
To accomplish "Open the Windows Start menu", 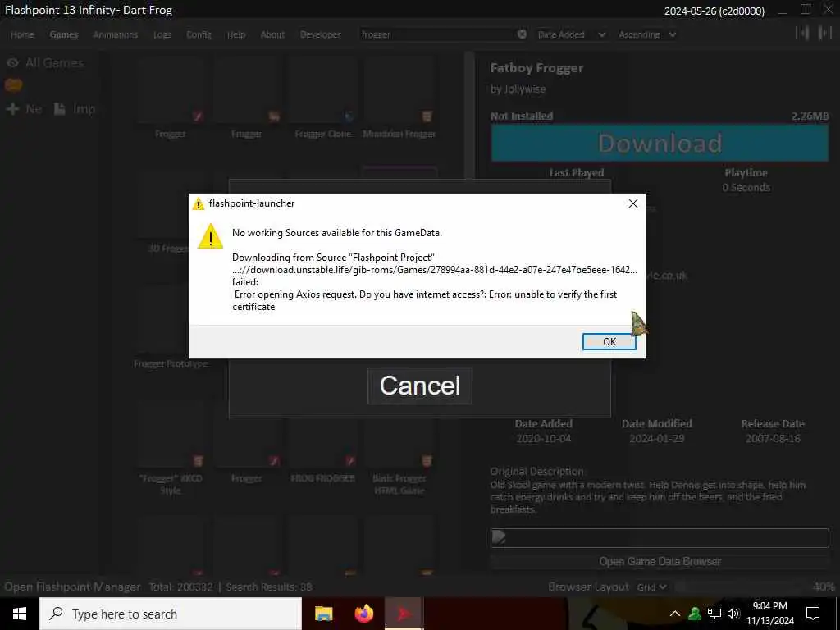I will (x=20, y=614).
